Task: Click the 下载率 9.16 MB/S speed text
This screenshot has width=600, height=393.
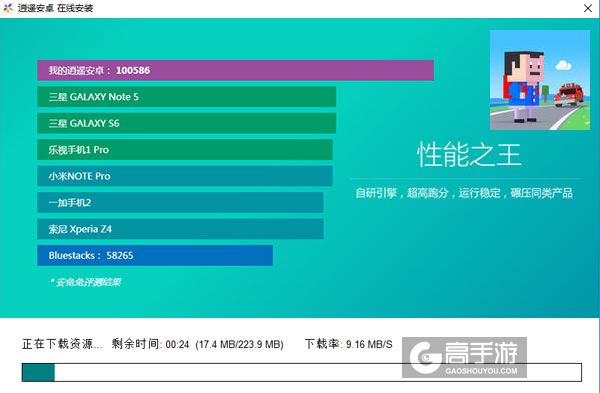Action: [x=349, y=344]
